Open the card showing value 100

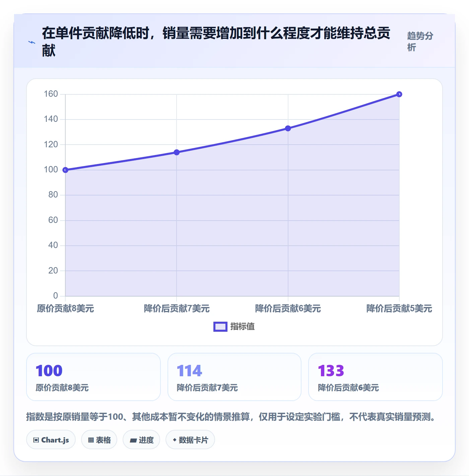(x=93, y=377)
